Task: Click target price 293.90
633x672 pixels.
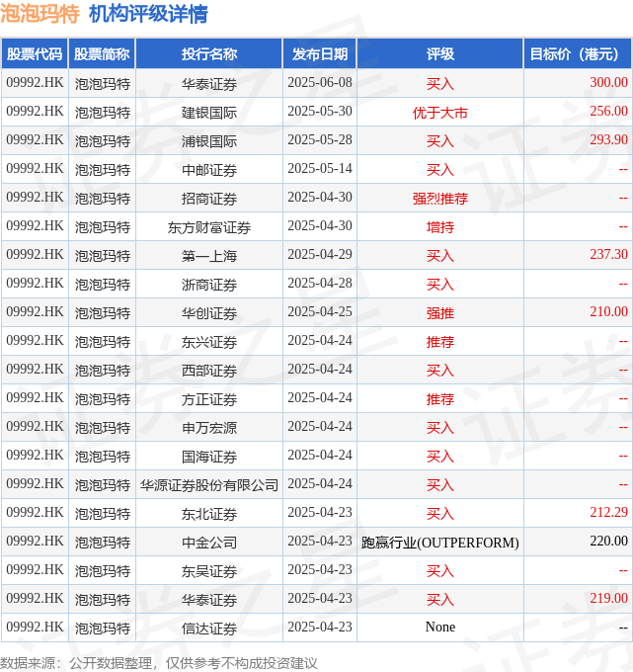Action: (608, 139)
